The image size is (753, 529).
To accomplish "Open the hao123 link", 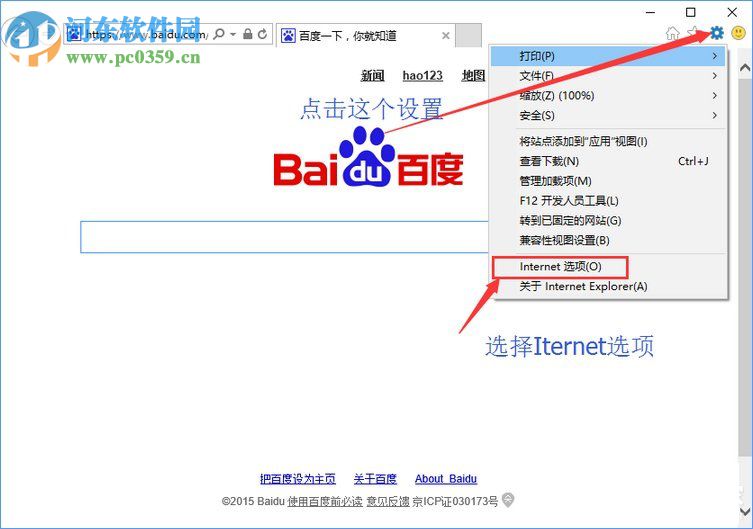I will [423, 75].
